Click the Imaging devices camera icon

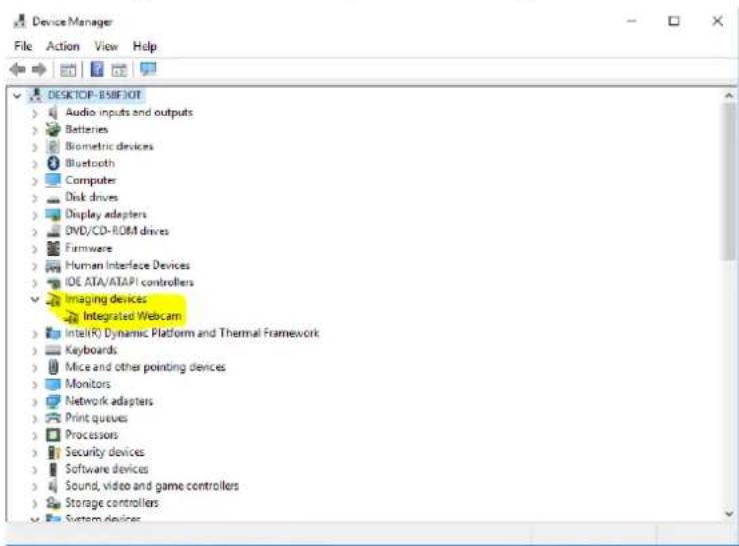(54, 299)
